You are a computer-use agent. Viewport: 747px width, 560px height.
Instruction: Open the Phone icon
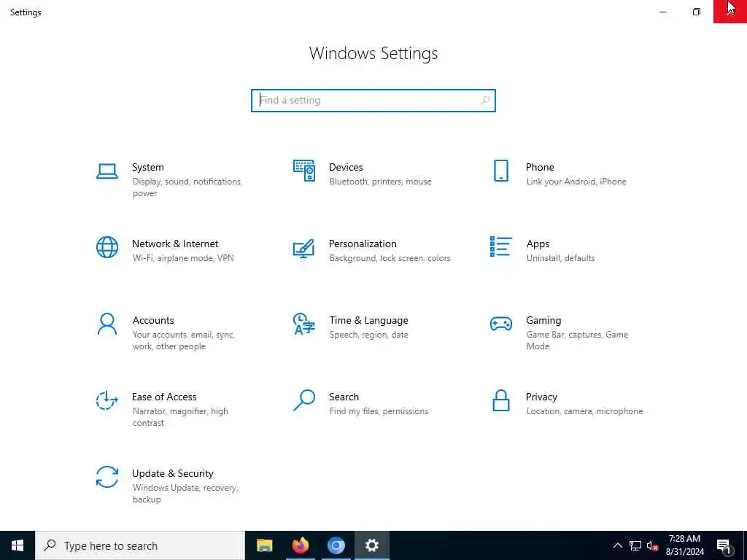coord(500,171)
